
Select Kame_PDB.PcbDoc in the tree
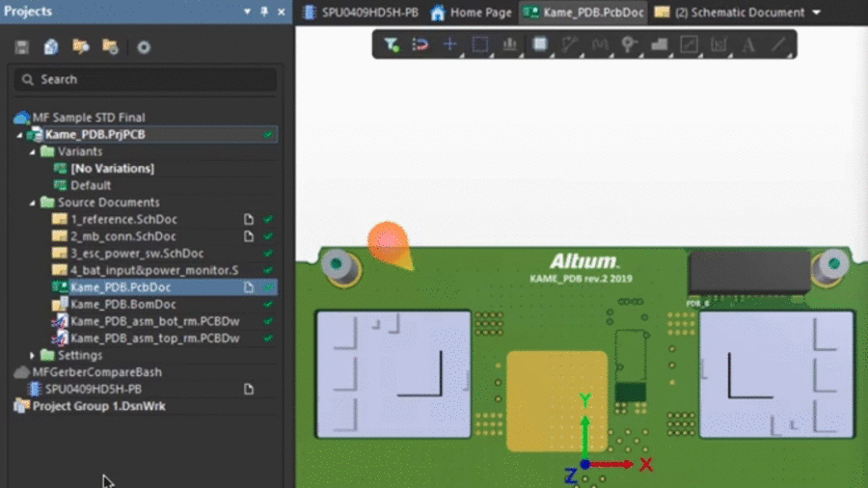pyautogui.click(x=121, y=287)
